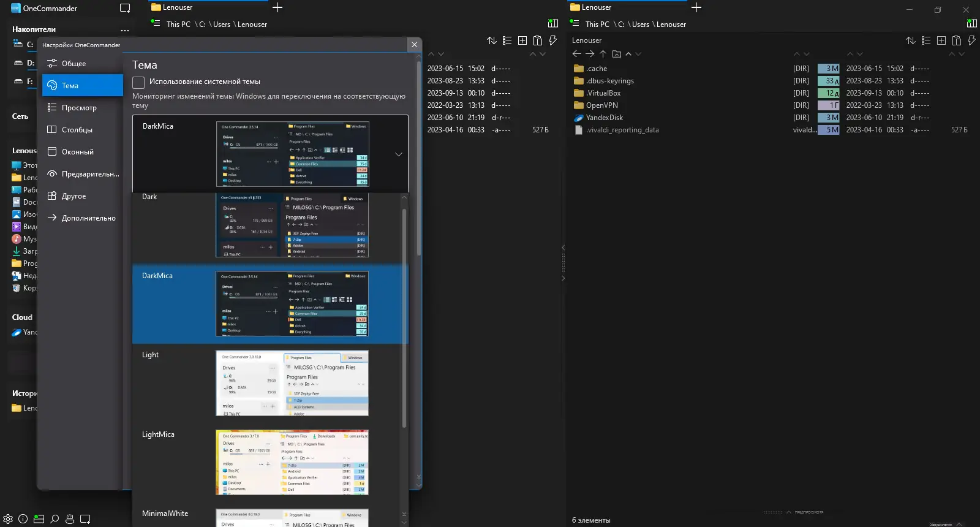
Task: Open the Другое settings section
Action: 83,196
